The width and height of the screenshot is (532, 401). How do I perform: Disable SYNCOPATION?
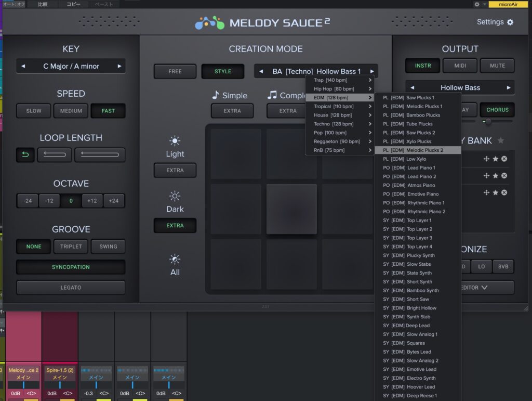[x=70, y=267]
